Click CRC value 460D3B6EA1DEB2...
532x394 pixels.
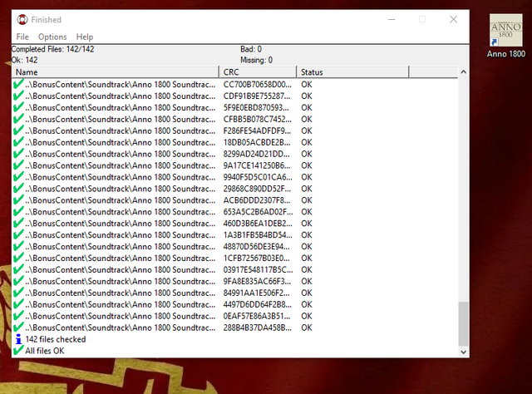pyautogui.click(x=258, y=224)
